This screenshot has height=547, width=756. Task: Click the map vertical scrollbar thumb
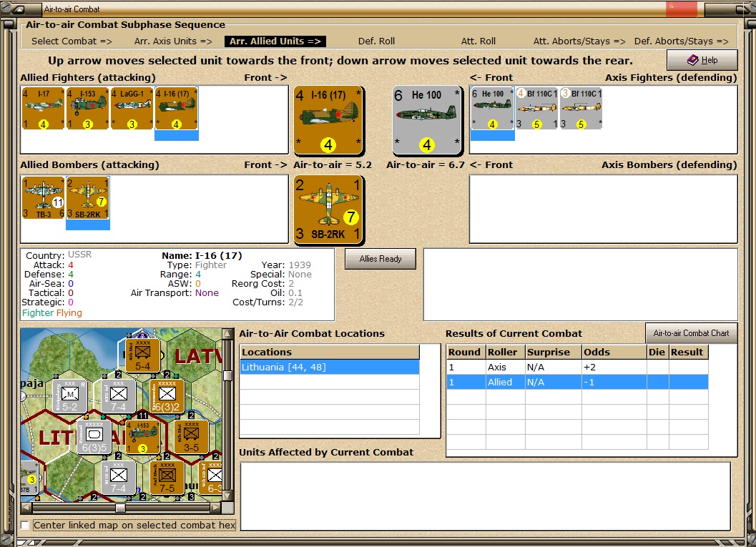pyautogui.click(x=228, y=375)
